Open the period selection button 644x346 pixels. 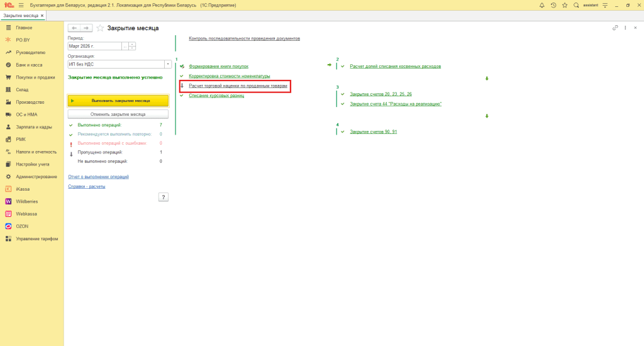[125, 46]
